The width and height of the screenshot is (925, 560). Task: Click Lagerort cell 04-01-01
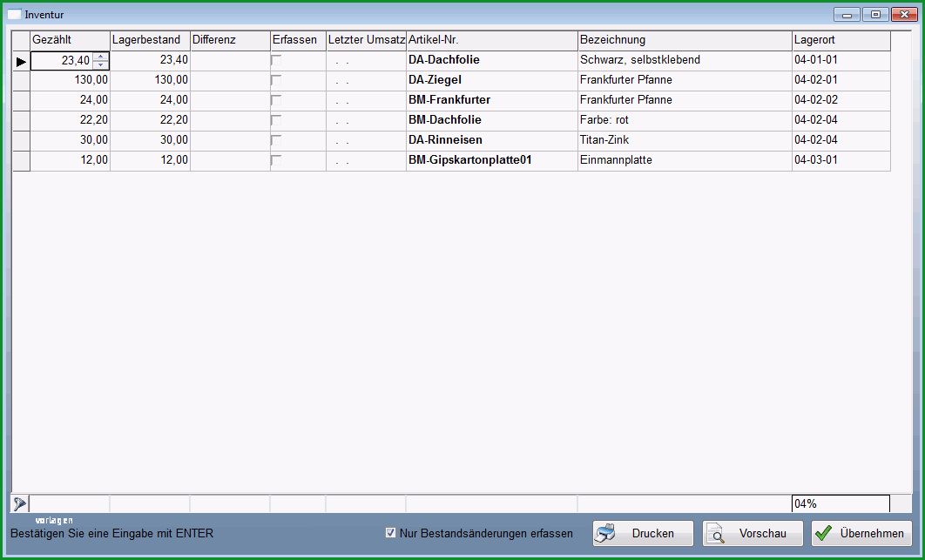841,60
